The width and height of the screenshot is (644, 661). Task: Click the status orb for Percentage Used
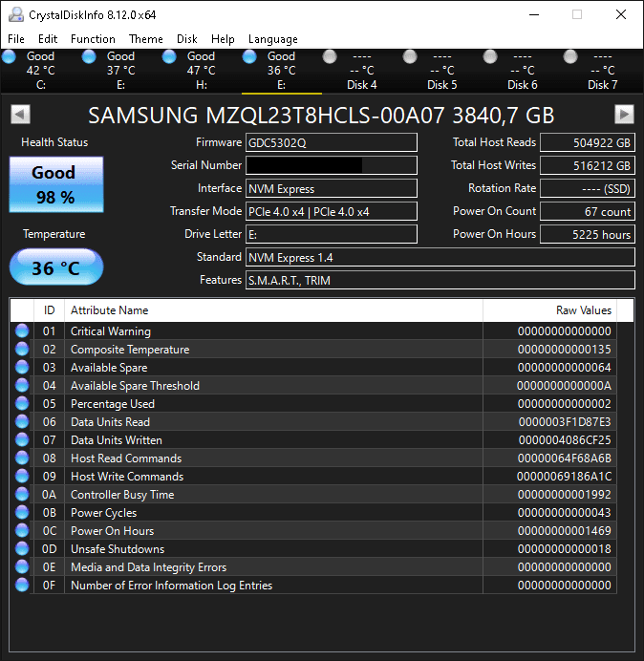pos(22,403)
